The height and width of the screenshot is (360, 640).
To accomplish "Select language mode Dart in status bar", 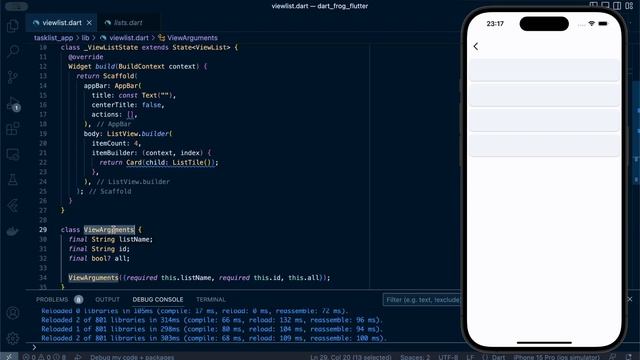I will coord(498,357).
